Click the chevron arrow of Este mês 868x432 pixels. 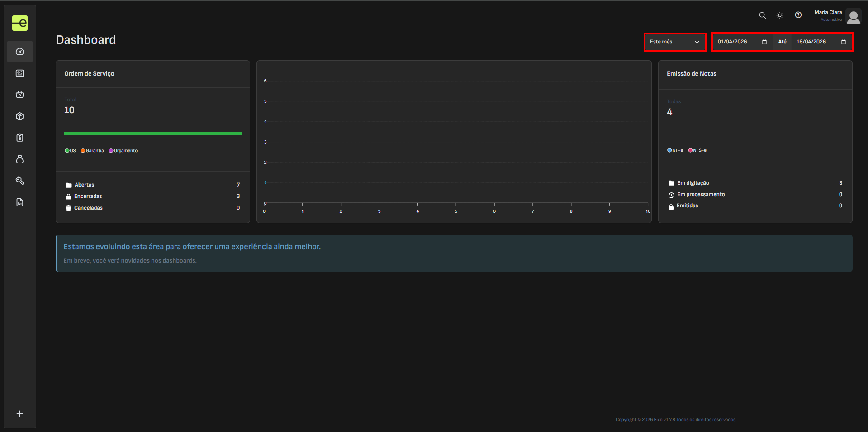pyautogui.click(x=697, y=42)
